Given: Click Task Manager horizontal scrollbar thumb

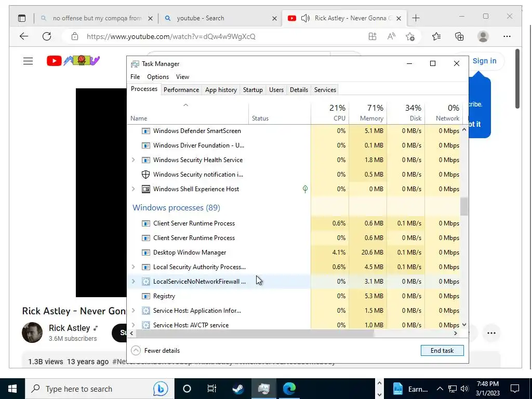Looking at the screenshot, I should (x=255, y=333).
